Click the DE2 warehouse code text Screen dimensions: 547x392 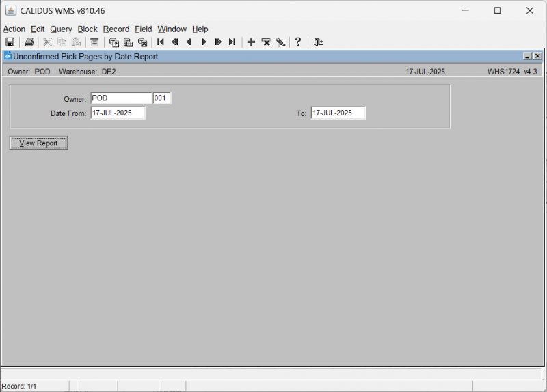(x=109, y=72)
